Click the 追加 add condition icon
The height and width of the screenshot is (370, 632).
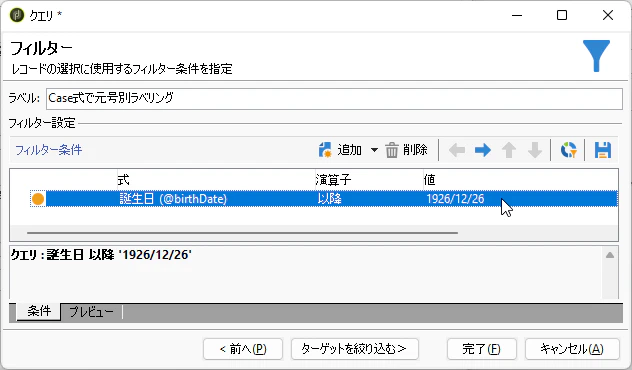coord(325,150)
